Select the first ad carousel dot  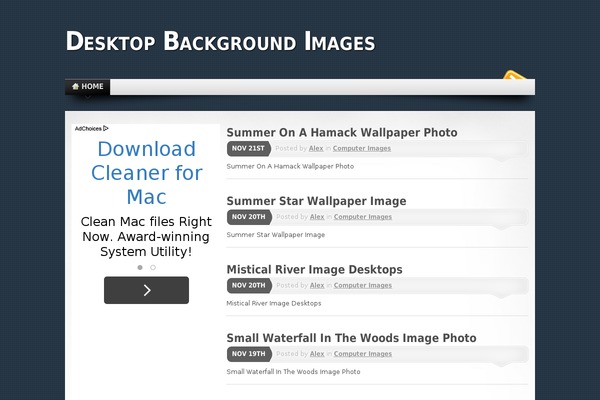(140, 268)
